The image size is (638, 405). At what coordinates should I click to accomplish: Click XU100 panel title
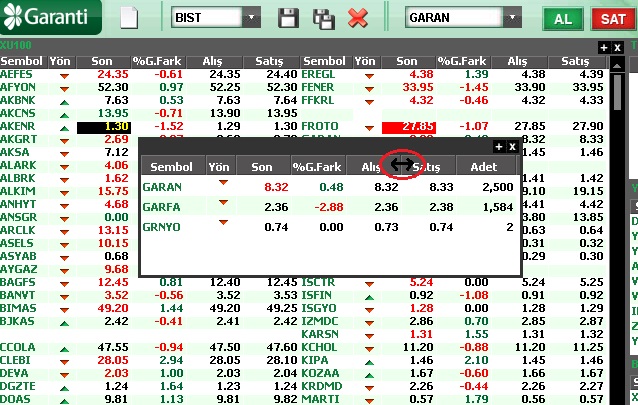[x=15, y=45]
